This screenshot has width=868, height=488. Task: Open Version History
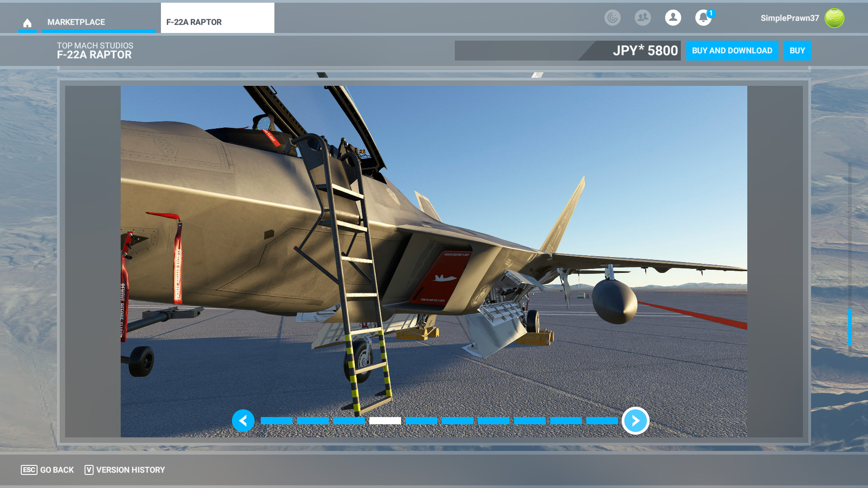click(125, 470)
